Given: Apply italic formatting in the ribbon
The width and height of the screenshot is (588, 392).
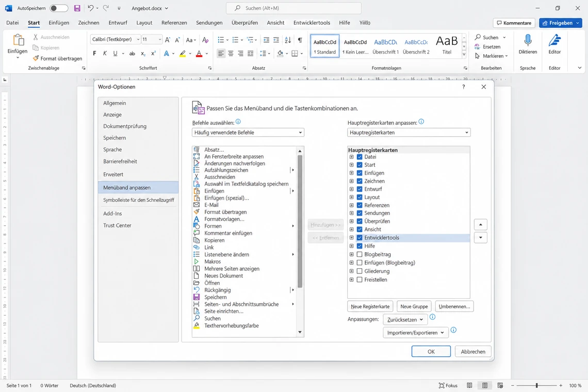Looking at the screenshot, I should pos(105,54).
